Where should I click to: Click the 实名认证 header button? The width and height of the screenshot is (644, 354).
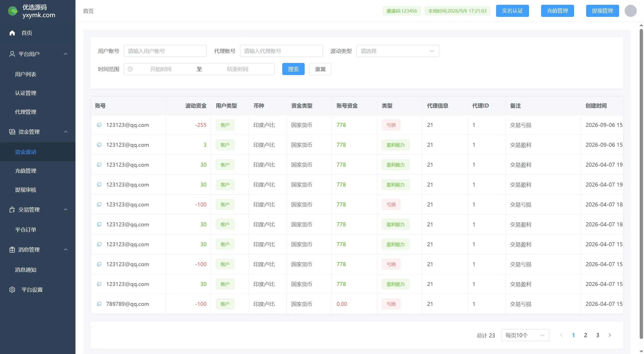[512, 11]
